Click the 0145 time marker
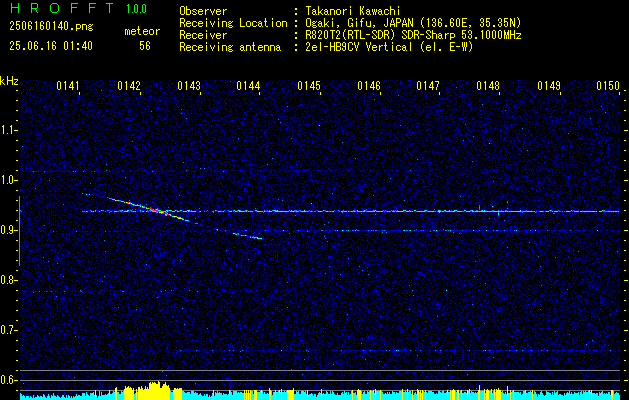This screenshot has width=629, height=400. tap(309, 86)
